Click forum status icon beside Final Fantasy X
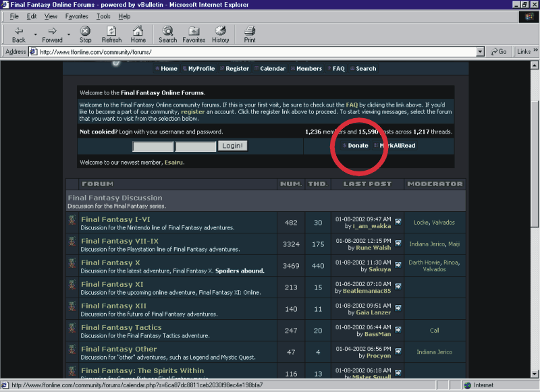 (72, 263)
